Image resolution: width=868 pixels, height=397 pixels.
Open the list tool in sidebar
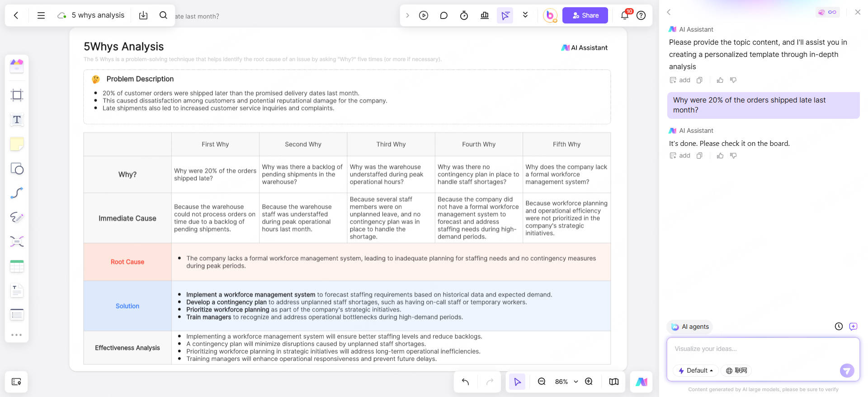pyautogui.click(x=17, y=315)
